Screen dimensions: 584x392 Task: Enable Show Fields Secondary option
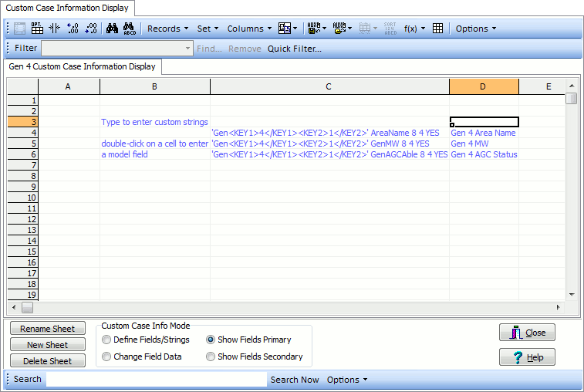(x=211, y=357)
